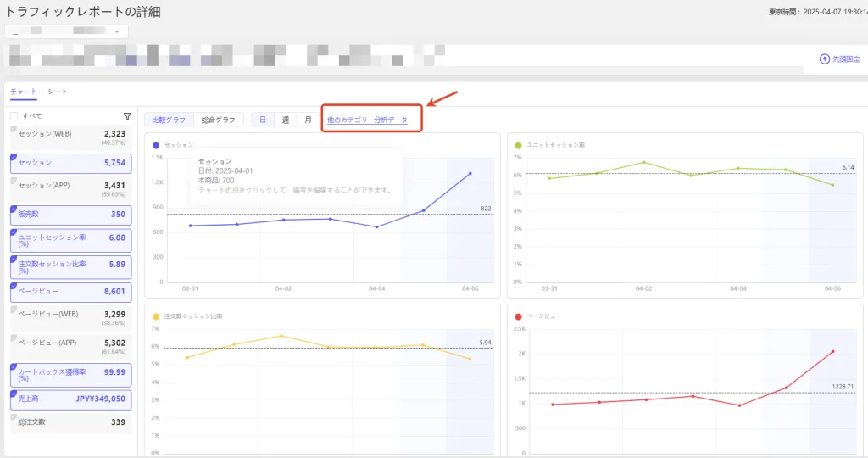Enable the ページビュー(APP) metric
Image resolution: width=868 pixels, height=458 pixels.
[71, 346]
